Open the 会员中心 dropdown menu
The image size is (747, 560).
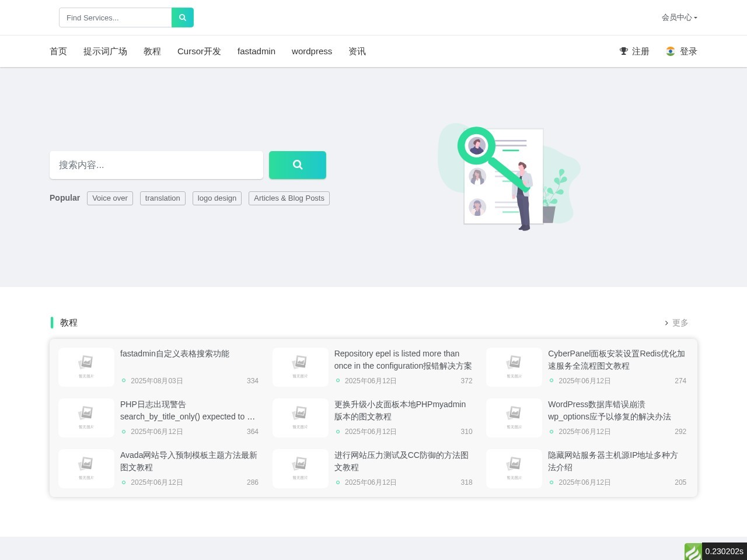(x=679, y=17)
